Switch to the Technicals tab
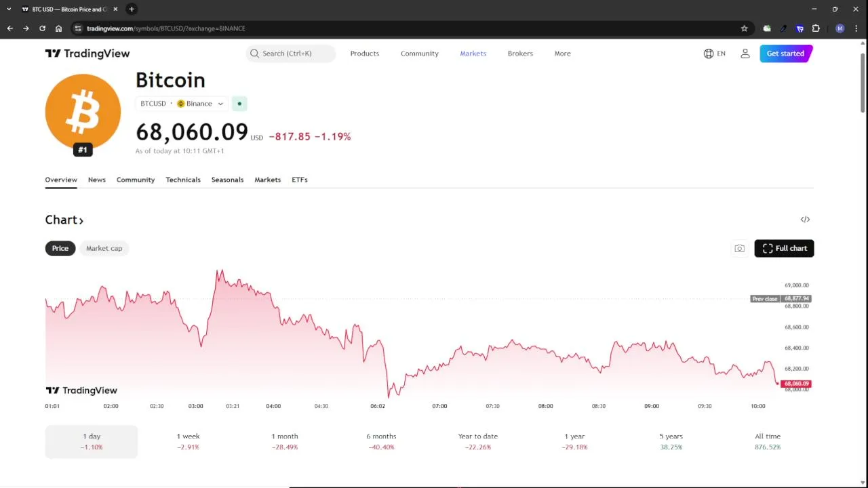 point(183,180)
